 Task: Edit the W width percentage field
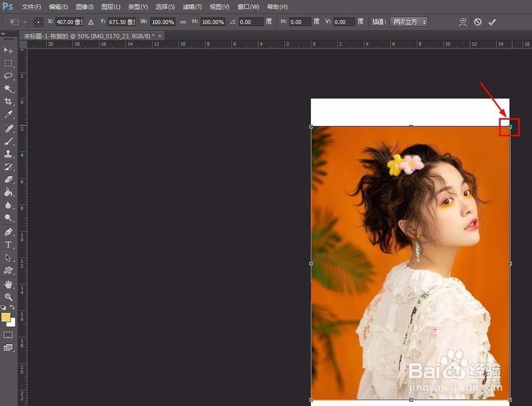click(163, 22)
